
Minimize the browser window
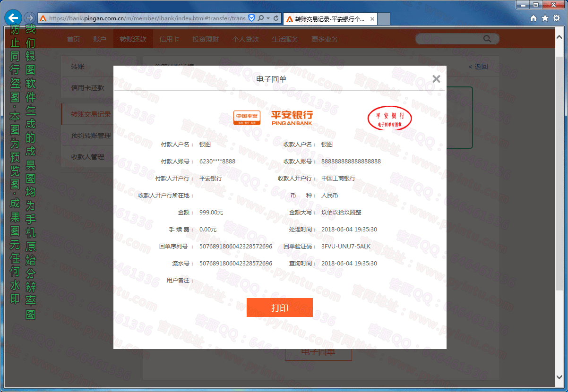[522, 5]
